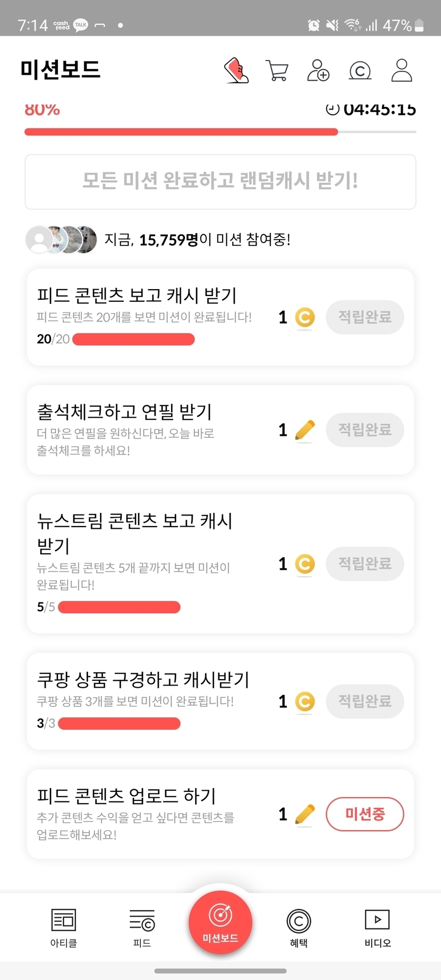Screen dimensions: 441x980
Task: Tap the participant profile avatars
Action: click(62, 240)
